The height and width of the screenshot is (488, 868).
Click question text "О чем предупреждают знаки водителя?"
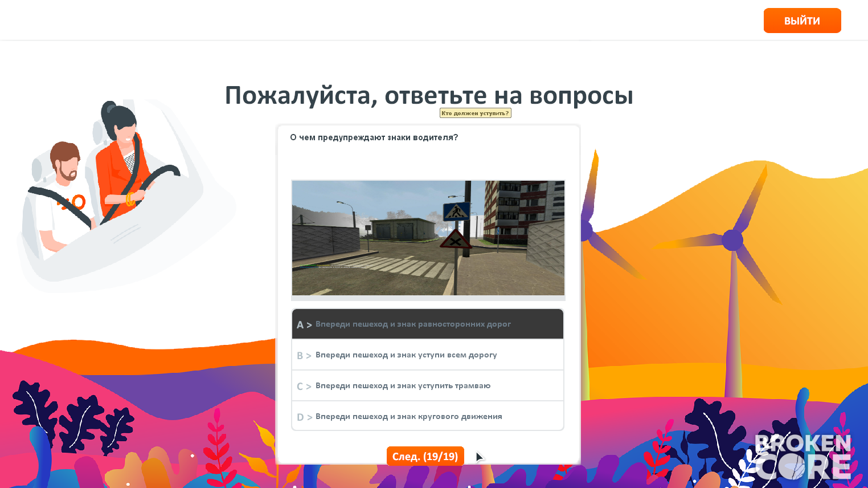[x=374, y=137]
